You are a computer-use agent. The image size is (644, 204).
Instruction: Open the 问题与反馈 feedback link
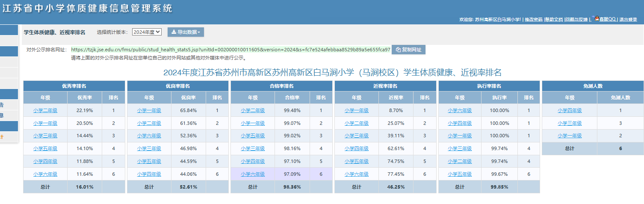(576, 20)
